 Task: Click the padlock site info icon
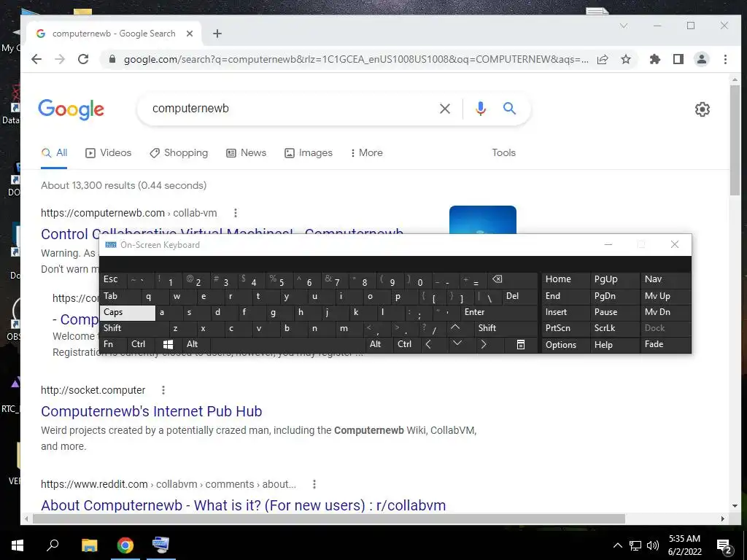click(112, 59)
